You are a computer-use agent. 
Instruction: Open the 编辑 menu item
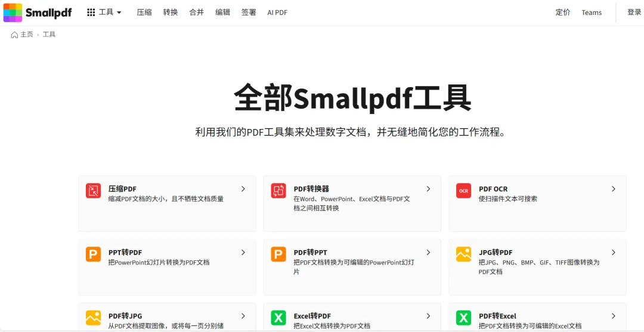(222, 13)
